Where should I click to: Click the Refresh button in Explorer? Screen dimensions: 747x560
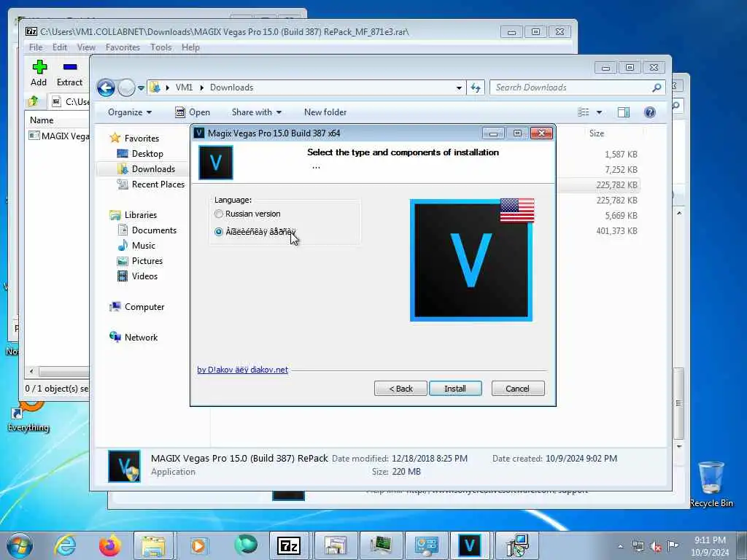point(476,87)
